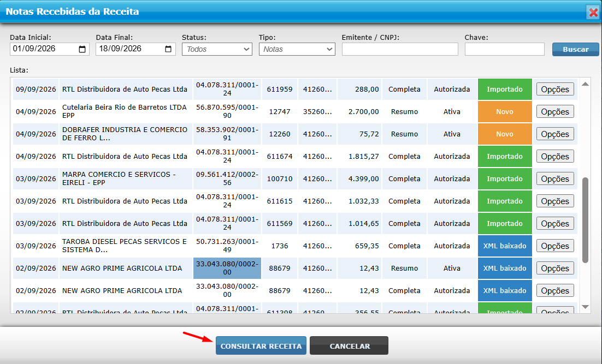Open Opções for NEW AGRO Completa note

click(555, 291)
